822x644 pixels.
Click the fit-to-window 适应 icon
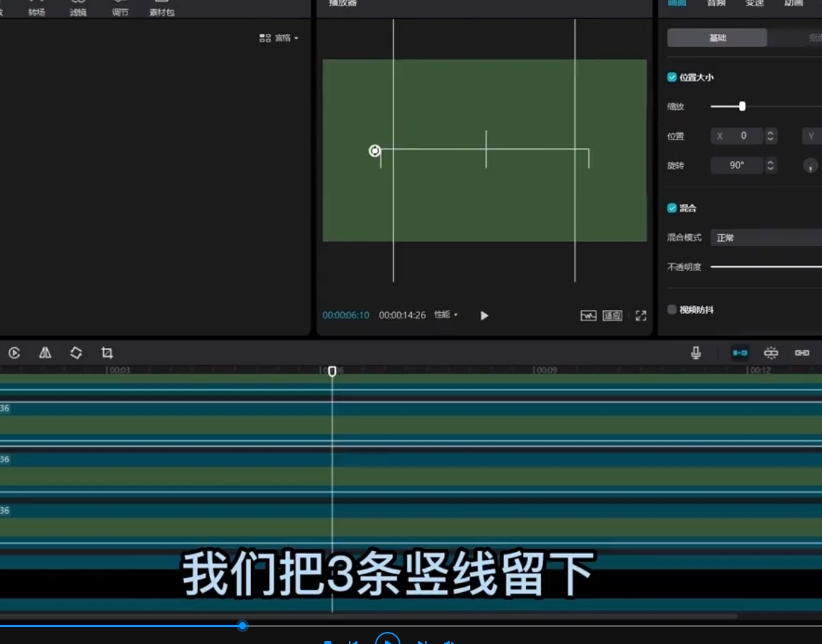tap(612, 316)
